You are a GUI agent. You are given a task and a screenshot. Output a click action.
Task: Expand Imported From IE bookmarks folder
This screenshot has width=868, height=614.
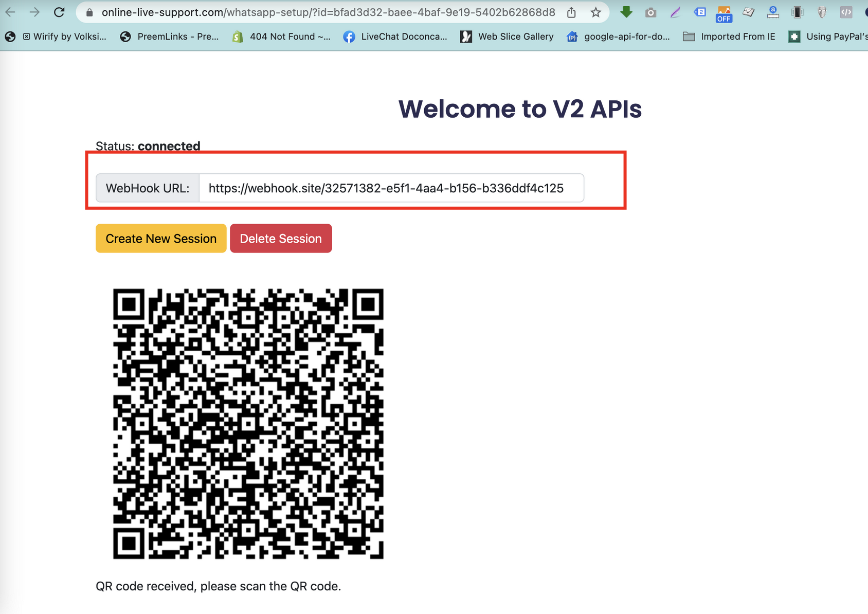[x=729, y=37]
